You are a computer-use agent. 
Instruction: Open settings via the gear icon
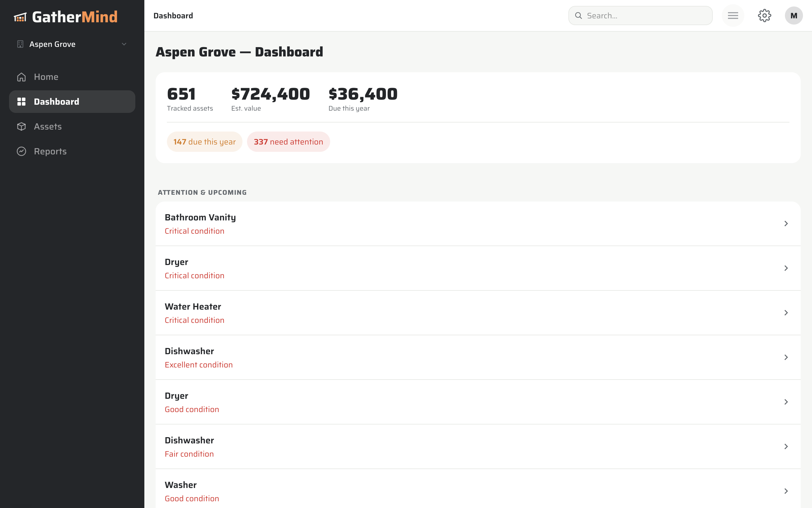[x=764, y=16]
